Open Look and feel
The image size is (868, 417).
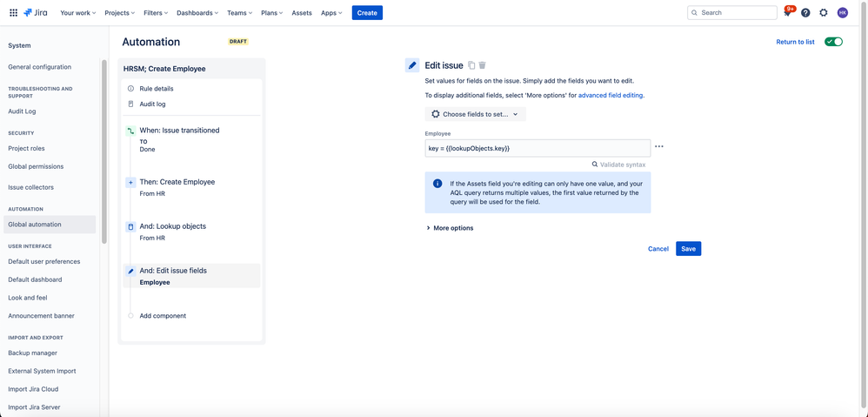(x=28, y=298)
